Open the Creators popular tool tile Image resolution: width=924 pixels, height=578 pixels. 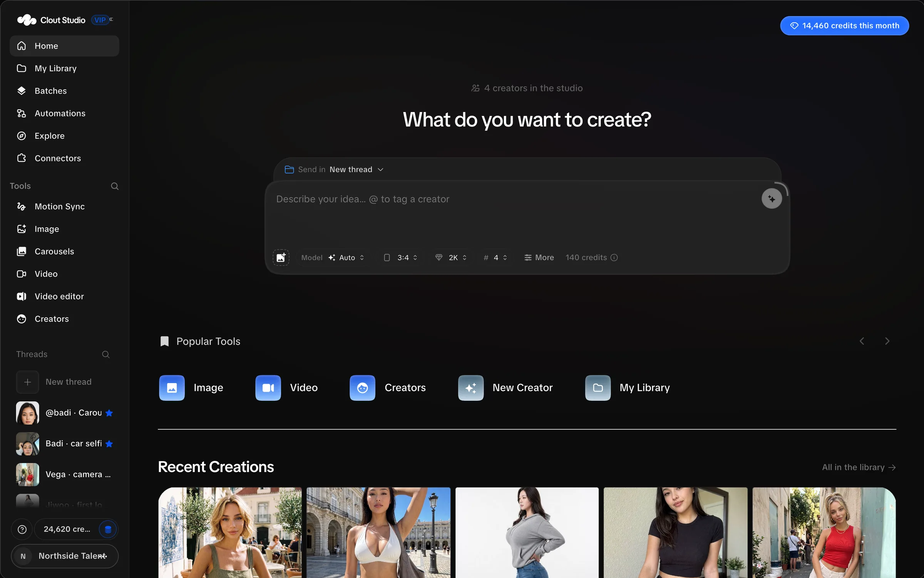tap(388, 388)
